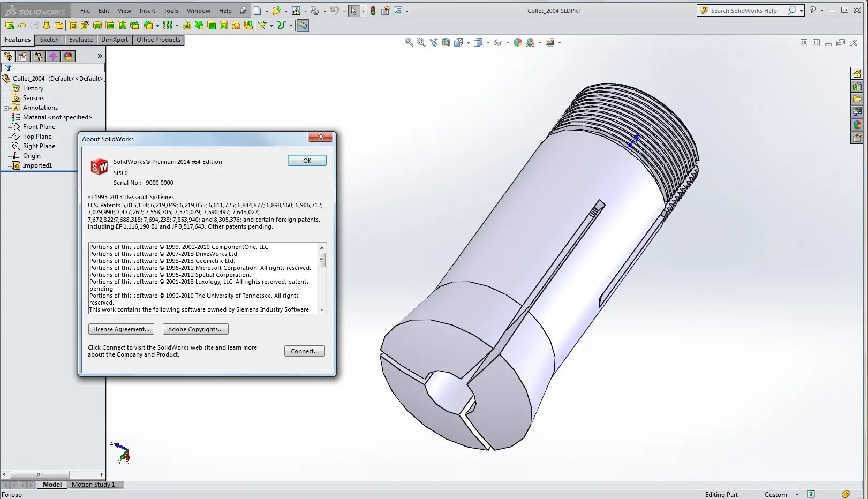
Task: Toggle the Select cursor tool
Action: pyautogui.click(x=353, y=11)
